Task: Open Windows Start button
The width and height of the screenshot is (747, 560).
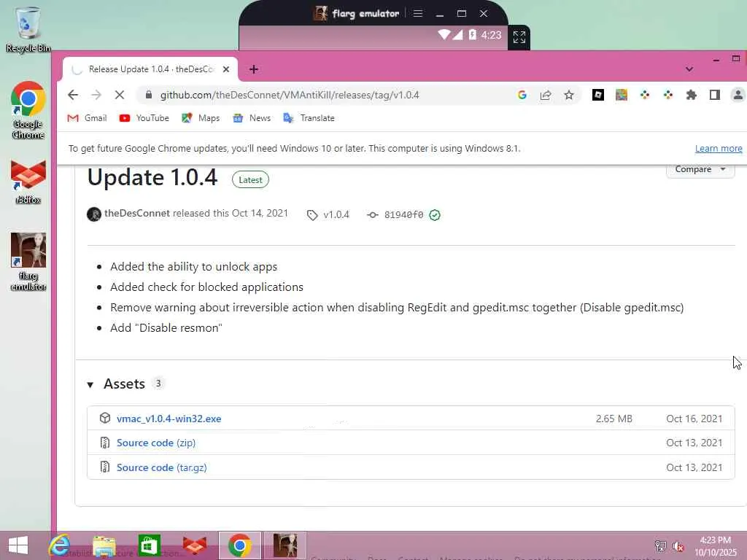Action: tap(18, 545)
